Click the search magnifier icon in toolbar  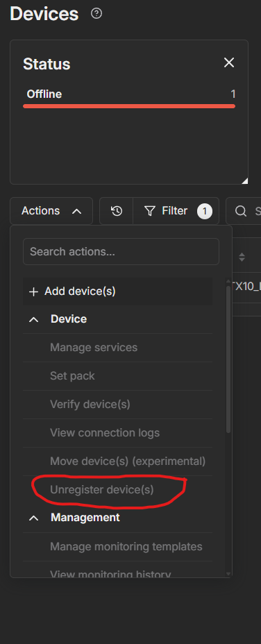(240, 211)
